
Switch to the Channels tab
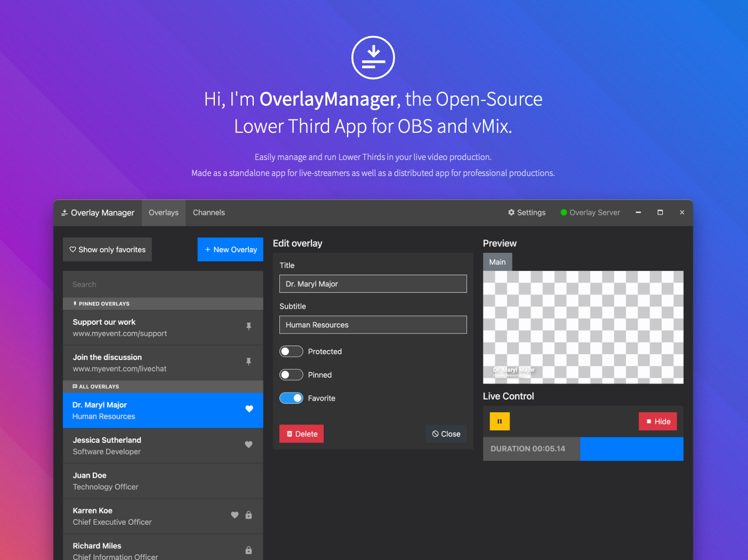coord(209,213)
